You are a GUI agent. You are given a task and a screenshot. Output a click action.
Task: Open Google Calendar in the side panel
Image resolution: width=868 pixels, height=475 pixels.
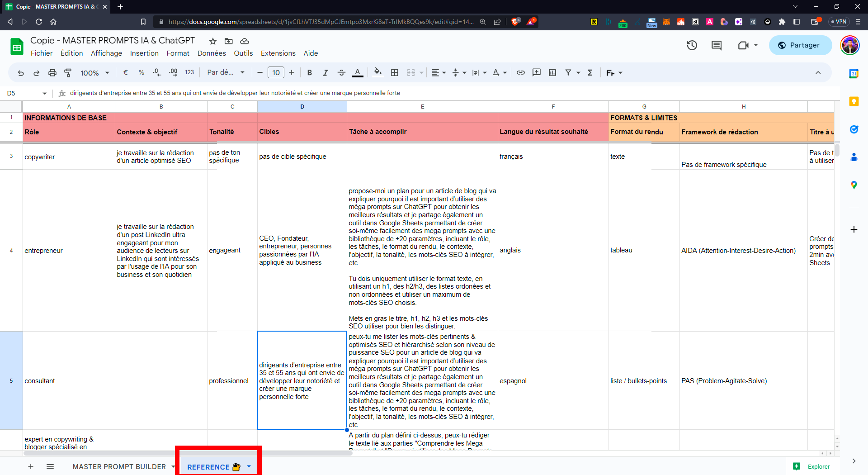pyautogui.click(x=854, y=73)
